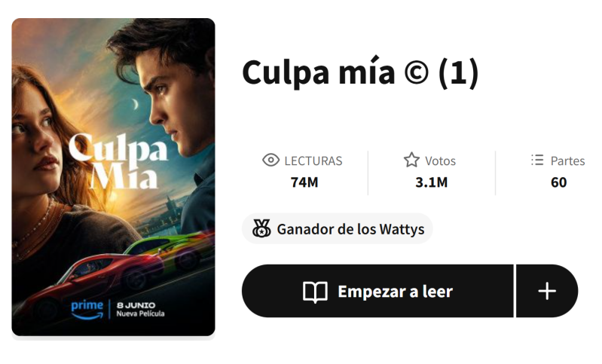Click the eye icon beside LECTURAS
Image resolution: width=602 pixels, height=364 pixels.
270,160
